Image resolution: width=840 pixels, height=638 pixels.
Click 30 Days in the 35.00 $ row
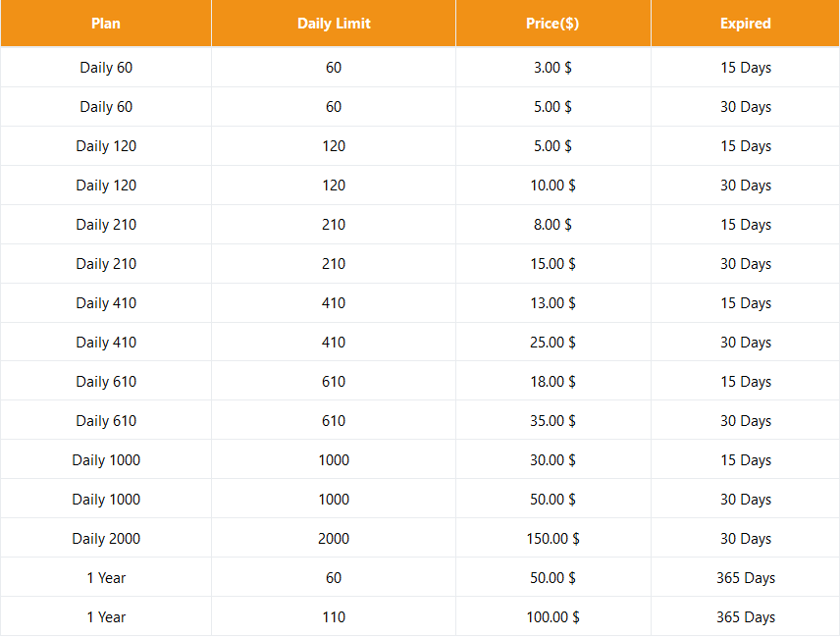746,420
